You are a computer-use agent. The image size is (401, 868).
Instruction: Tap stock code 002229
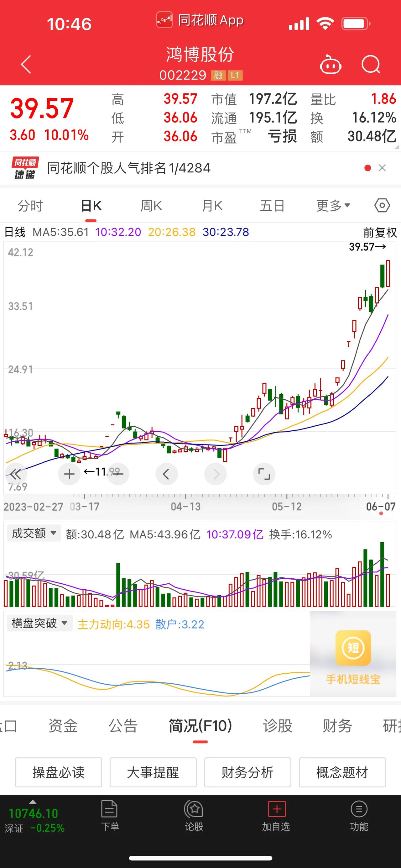(183, 75)
